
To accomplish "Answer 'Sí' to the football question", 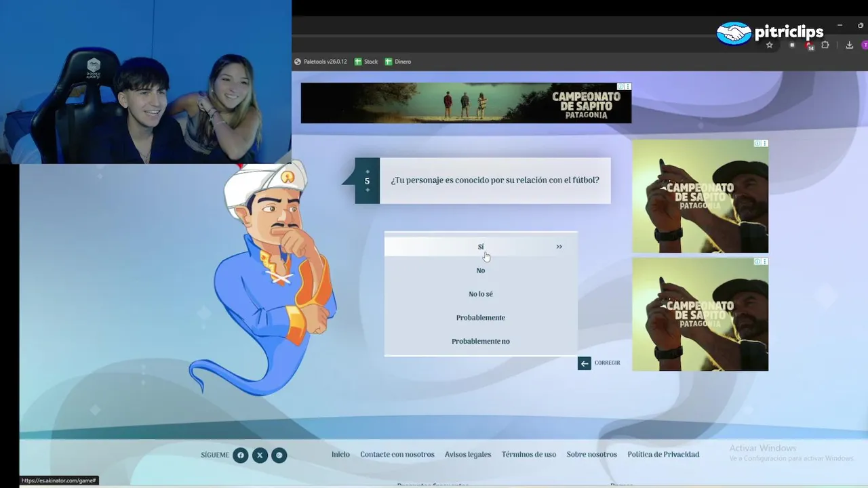I will click(481, 247).
